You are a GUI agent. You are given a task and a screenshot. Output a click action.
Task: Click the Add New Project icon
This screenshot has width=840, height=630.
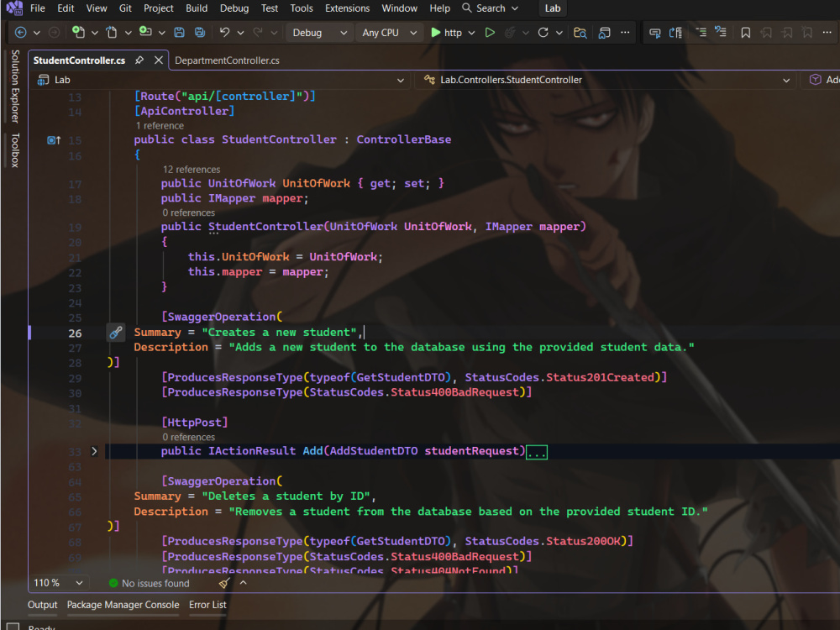145,32
